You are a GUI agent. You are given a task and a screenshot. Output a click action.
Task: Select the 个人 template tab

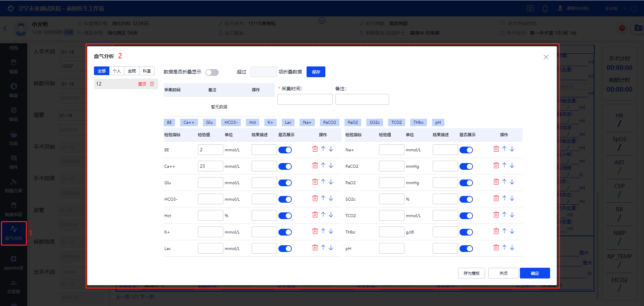pyautogui.click(x=117, y=71)
